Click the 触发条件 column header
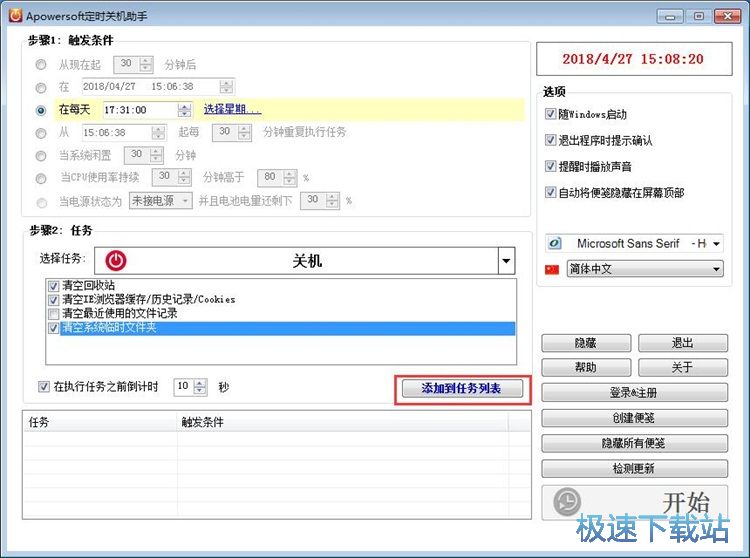This screenshot has height=558, width=750. point(342,422)
